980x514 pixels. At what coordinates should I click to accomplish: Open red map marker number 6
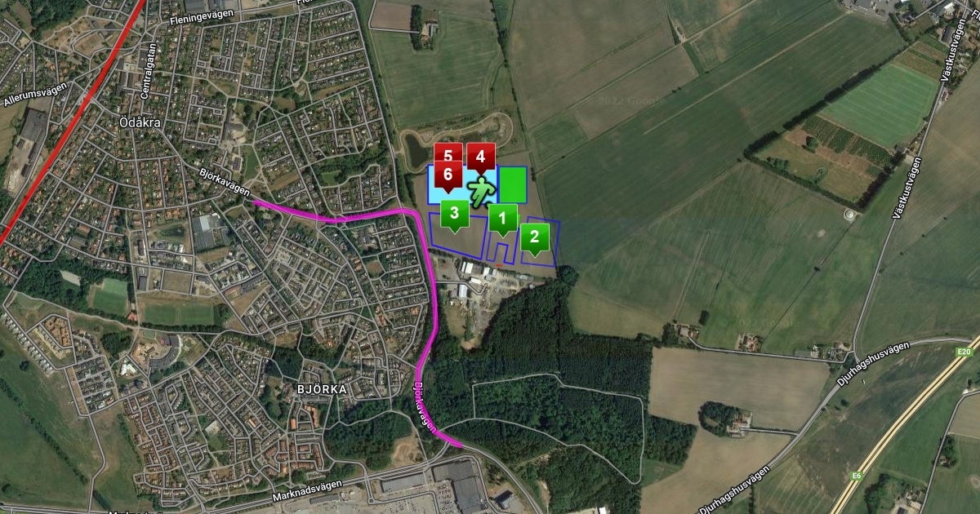448,175
